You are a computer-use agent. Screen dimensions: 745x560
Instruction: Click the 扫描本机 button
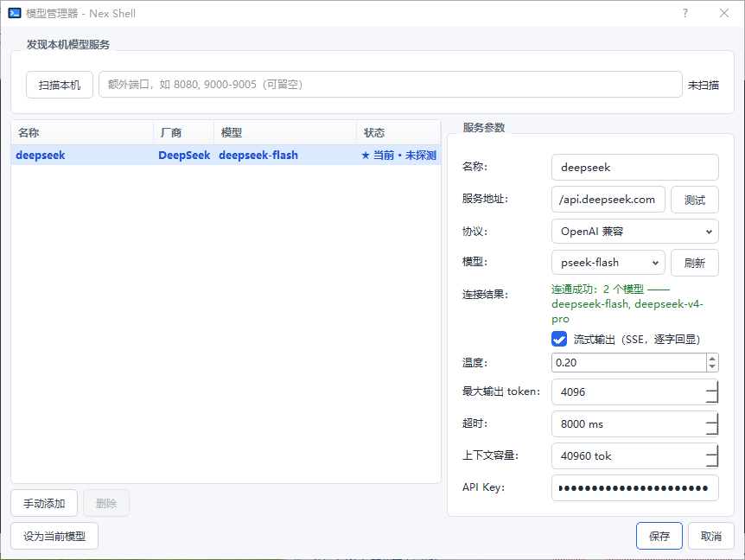pyautogui.click(x=60, y=85)
